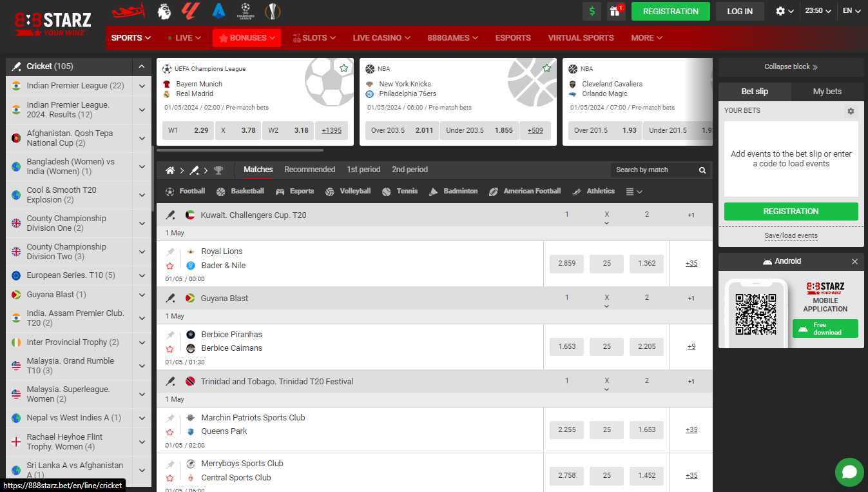The height and width of the screenshot is (492, 868).
Task: Open the time zone 23:50 dropdown
Action: click(818, 11)
